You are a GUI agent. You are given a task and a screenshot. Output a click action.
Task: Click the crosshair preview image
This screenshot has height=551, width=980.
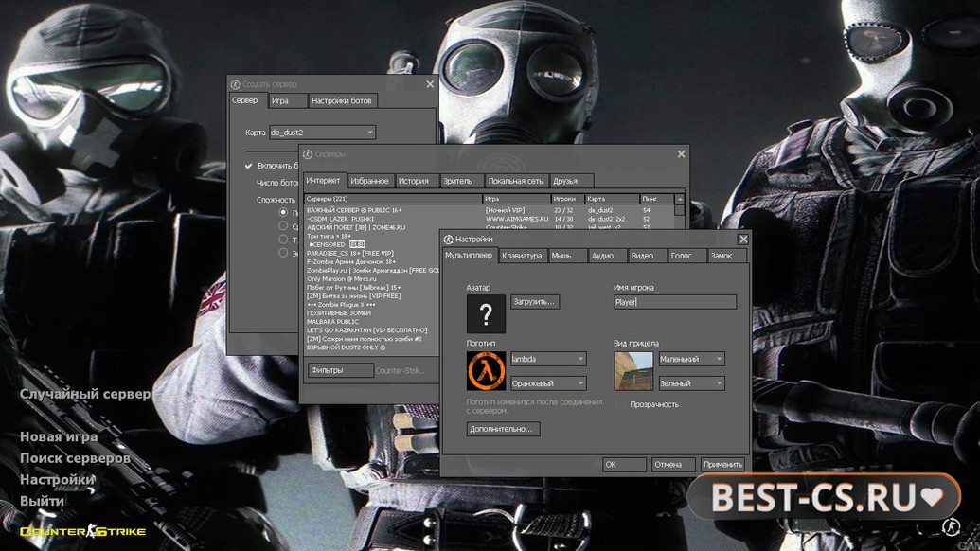(x=633, y=370)
